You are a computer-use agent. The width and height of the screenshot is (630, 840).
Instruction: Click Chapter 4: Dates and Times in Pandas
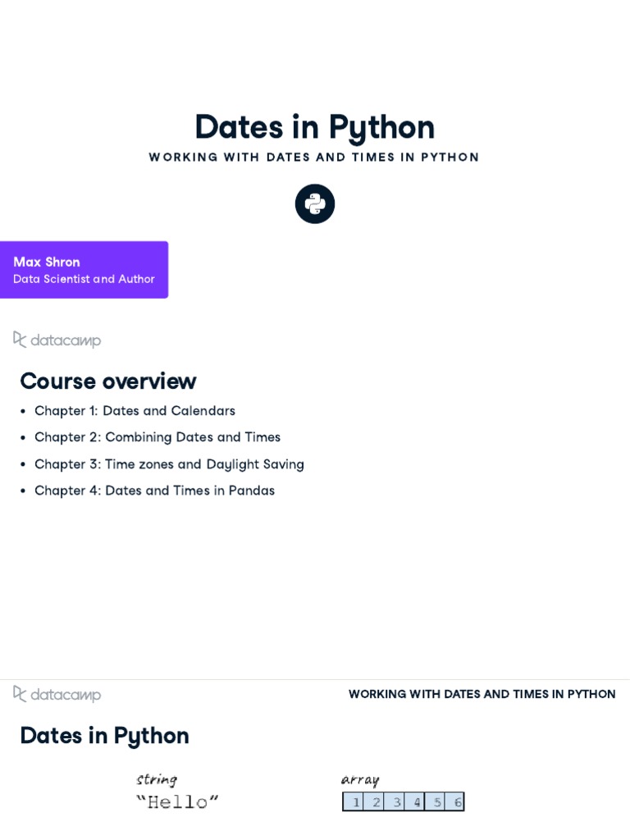point(154,491)
